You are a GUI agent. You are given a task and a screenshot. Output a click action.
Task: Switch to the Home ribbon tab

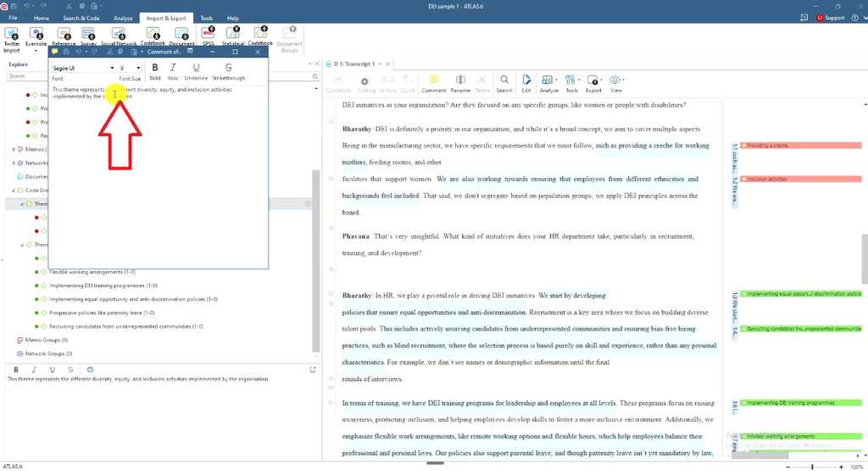click(41, 19)
